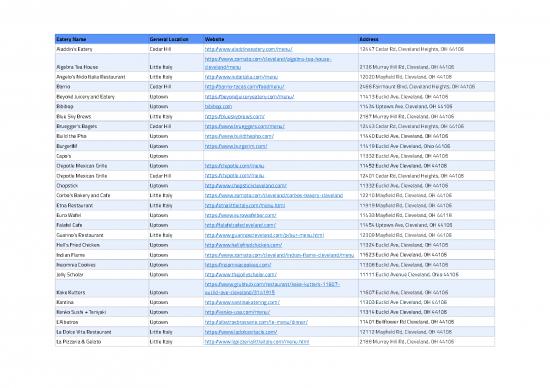Open the Chopstick website link
Screen dimensions: 550x388
pyautogui.click(x=246, y=186)
